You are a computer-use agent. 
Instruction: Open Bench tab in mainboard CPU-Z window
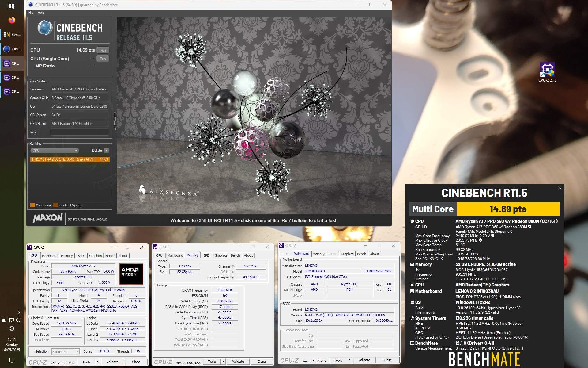362,254
